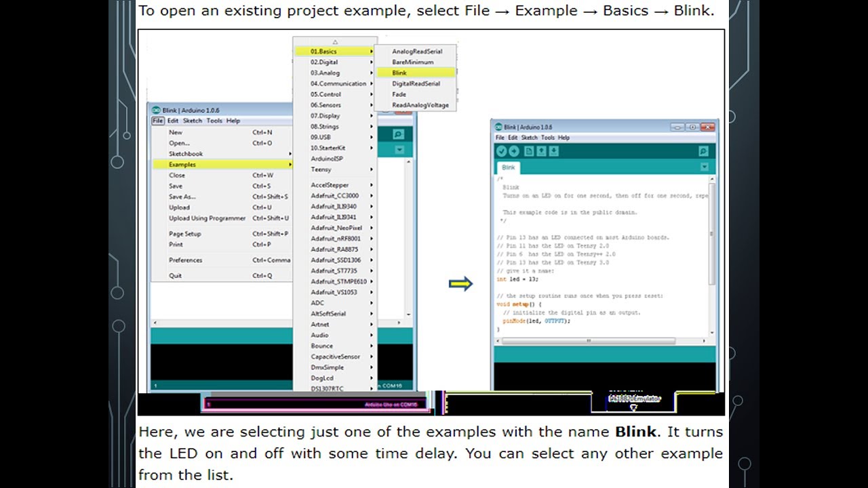Expand AccelStepper library examples
This screenshot has width=868, height=488.
(x=335, y=185)
